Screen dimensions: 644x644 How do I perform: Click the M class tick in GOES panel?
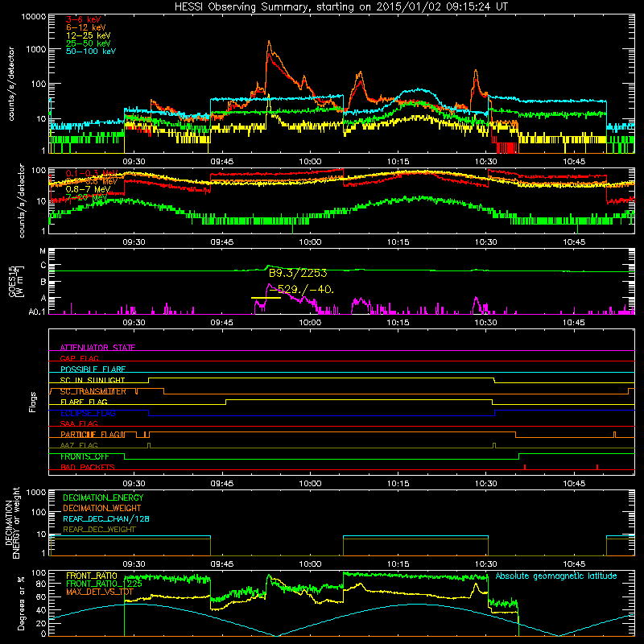point(43,251)
